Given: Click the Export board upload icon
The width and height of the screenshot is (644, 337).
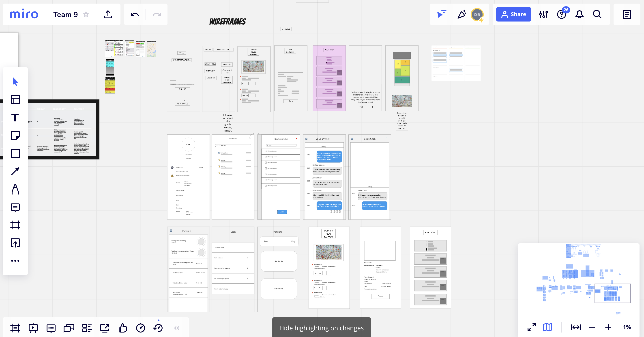Looking at the screenshot, I should pos(108,14).
